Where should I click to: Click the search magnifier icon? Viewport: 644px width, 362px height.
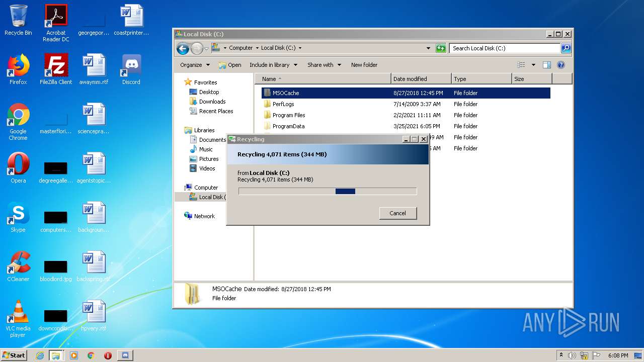coord(566,48)
